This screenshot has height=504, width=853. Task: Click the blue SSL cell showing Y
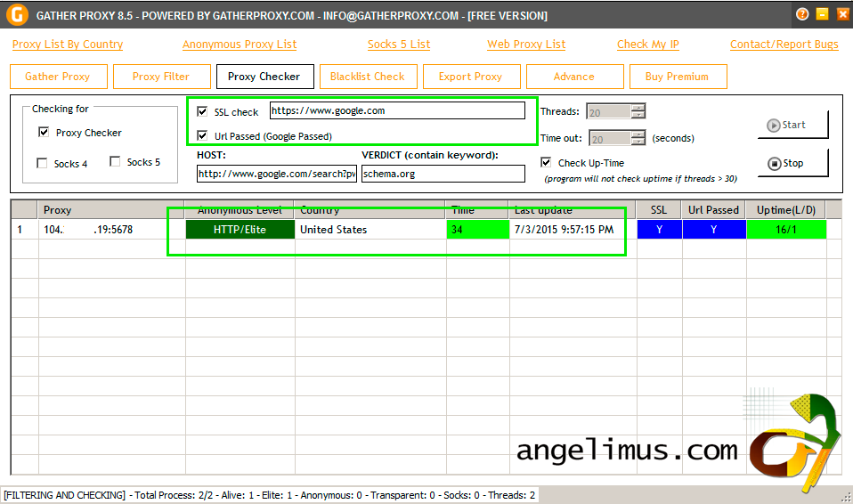pyautogui.click(x=659, y=229)
